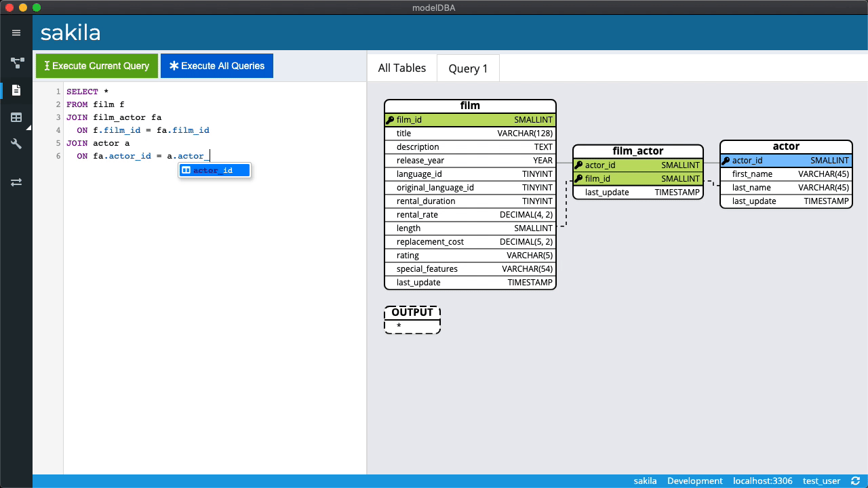
Task: Click the data transfer arrows sidebar icon
Action: pos(16,182)
